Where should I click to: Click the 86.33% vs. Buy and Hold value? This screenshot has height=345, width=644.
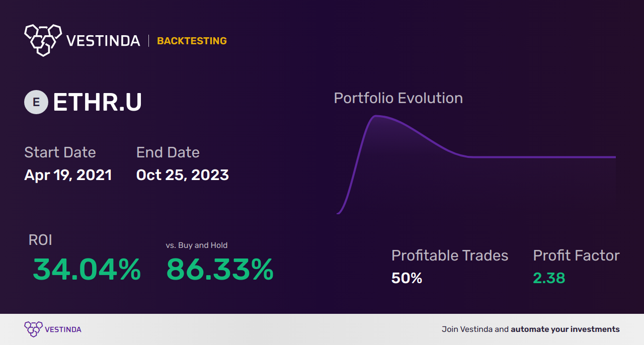(x=220, y=270)
